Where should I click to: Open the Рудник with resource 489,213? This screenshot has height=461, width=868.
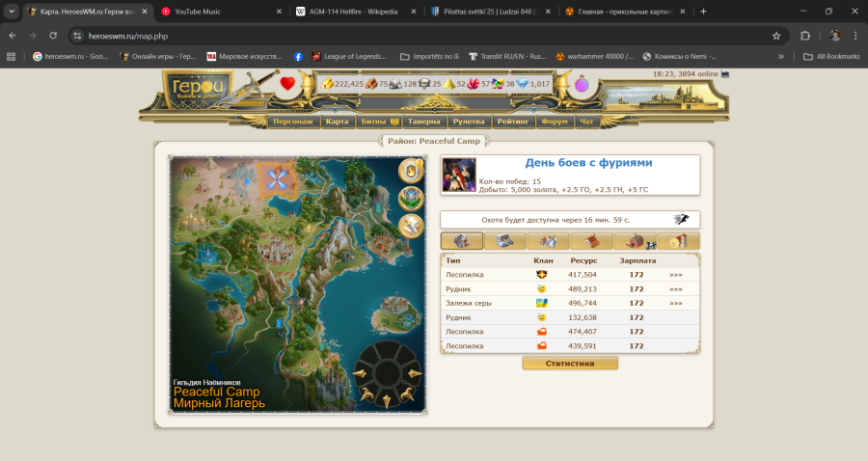(x=458, y=289)
